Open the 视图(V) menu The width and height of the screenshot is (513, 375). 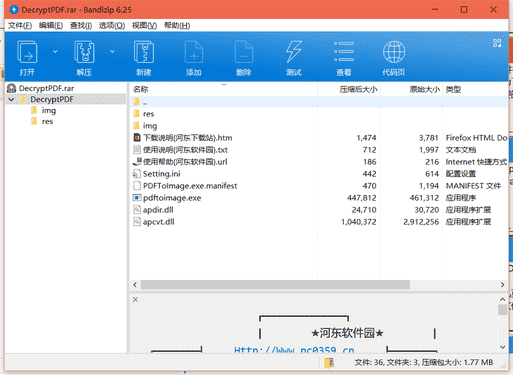tap(144, 26)
